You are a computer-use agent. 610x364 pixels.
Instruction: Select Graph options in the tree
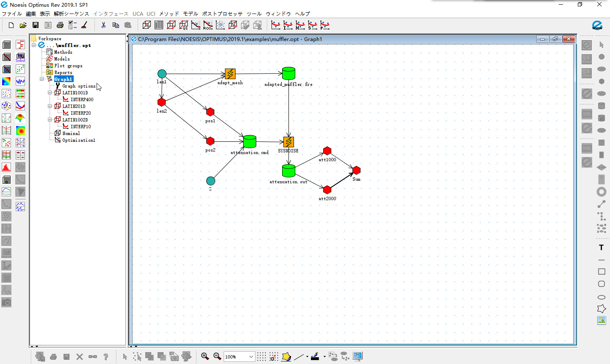tap(79, 86)
